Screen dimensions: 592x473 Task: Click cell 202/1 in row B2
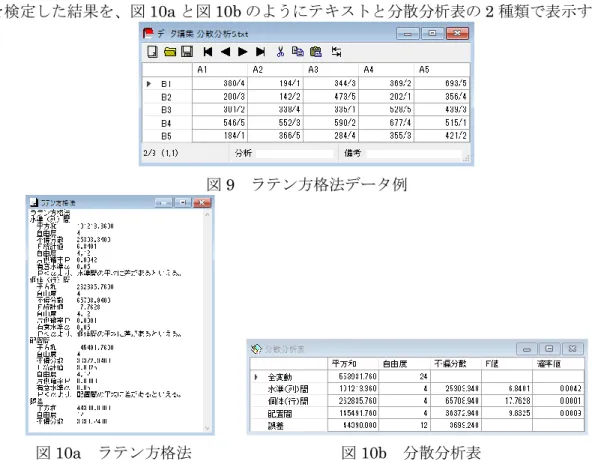tap(386, 97)
